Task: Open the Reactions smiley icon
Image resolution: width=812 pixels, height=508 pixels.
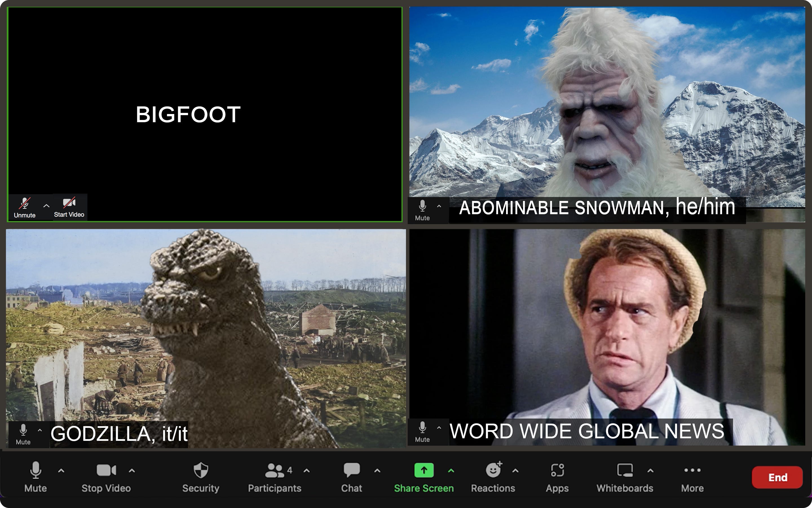Action: pos(493,470)
